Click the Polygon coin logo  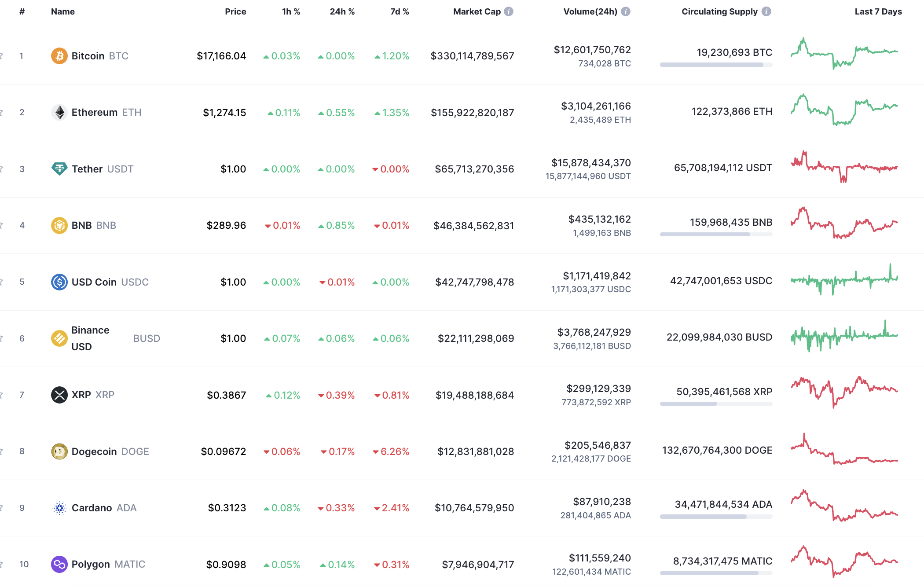[60, 564]
